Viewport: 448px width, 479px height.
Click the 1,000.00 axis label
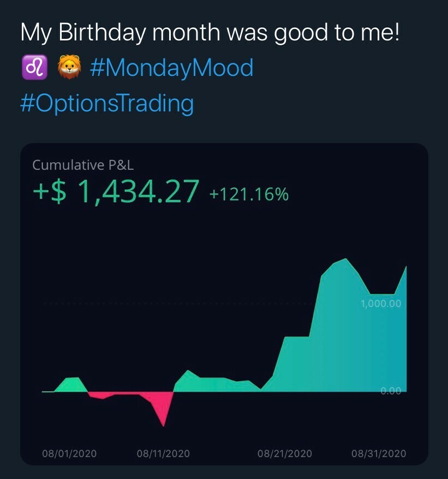pyautogui.click(x=381, y=304)
